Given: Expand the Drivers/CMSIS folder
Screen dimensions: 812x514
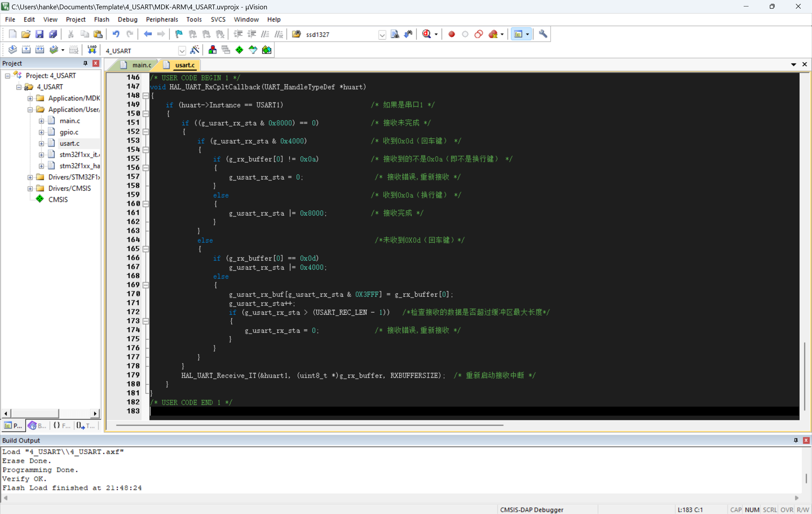Looking at the screenshot, I should (30, 188).
